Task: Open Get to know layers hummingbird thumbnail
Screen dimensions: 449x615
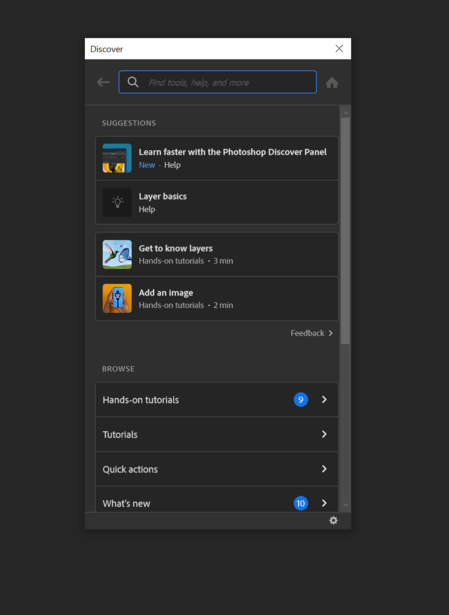Action: click(117, 255)
